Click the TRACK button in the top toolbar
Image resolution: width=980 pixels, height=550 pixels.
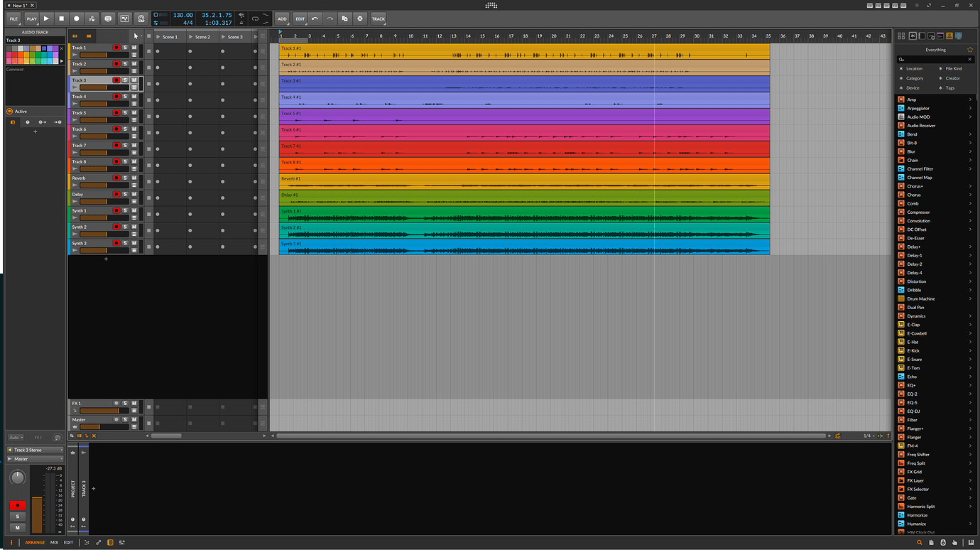coord(379,18)
